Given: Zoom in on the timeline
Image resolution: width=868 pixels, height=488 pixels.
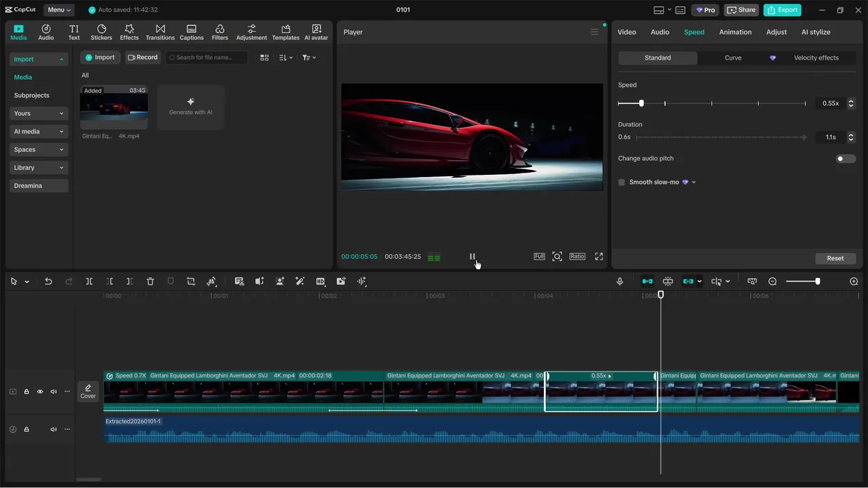Looking at the screenshot, I should click(x=854, y=281).
